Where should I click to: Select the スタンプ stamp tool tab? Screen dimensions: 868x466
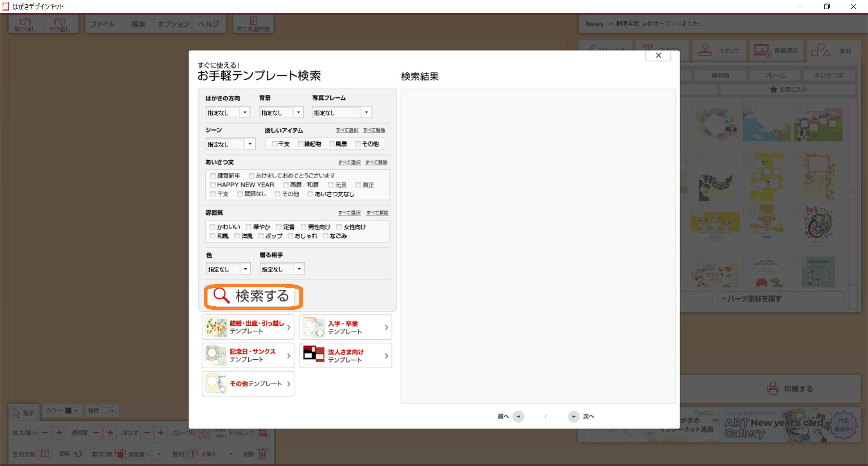click(719, 51)
